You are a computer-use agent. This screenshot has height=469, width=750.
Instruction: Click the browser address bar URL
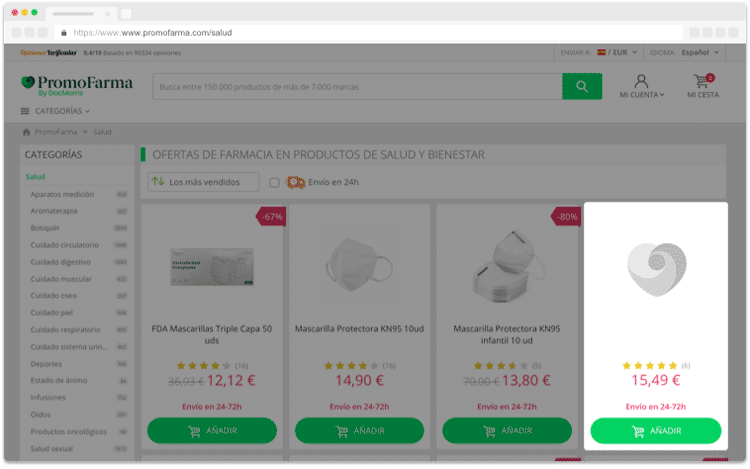tap(153, 33)
